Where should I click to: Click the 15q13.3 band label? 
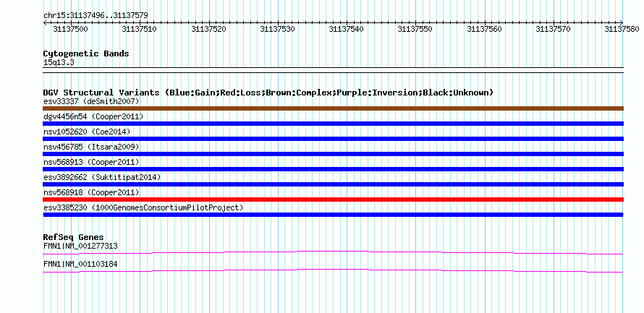coord(59,63)
